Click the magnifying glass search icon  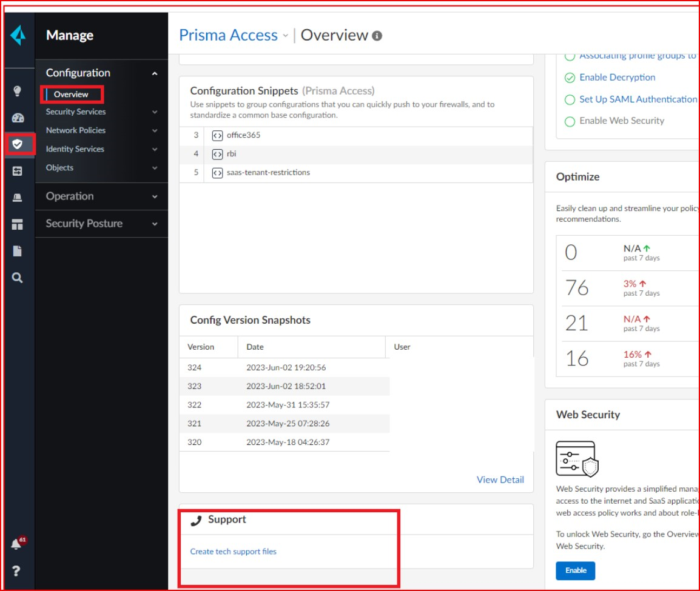pyautogui.click(x=17, y=278)
